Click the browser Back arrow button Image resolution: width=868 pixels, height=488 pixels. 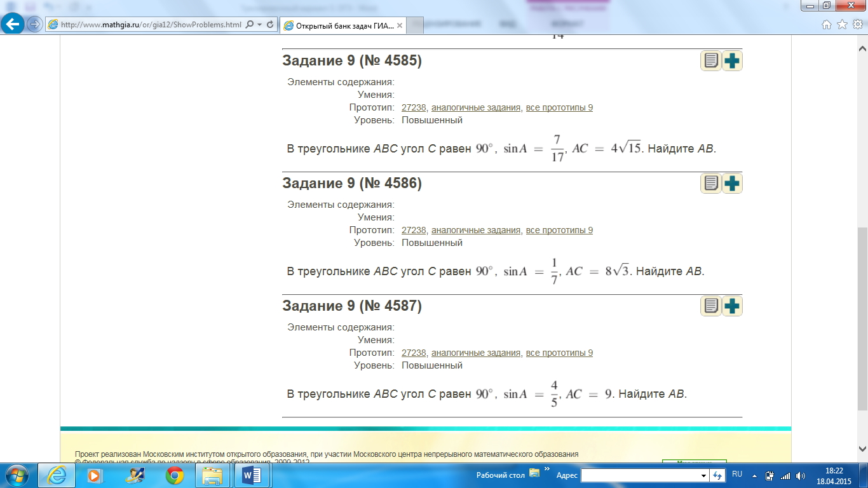14,24
